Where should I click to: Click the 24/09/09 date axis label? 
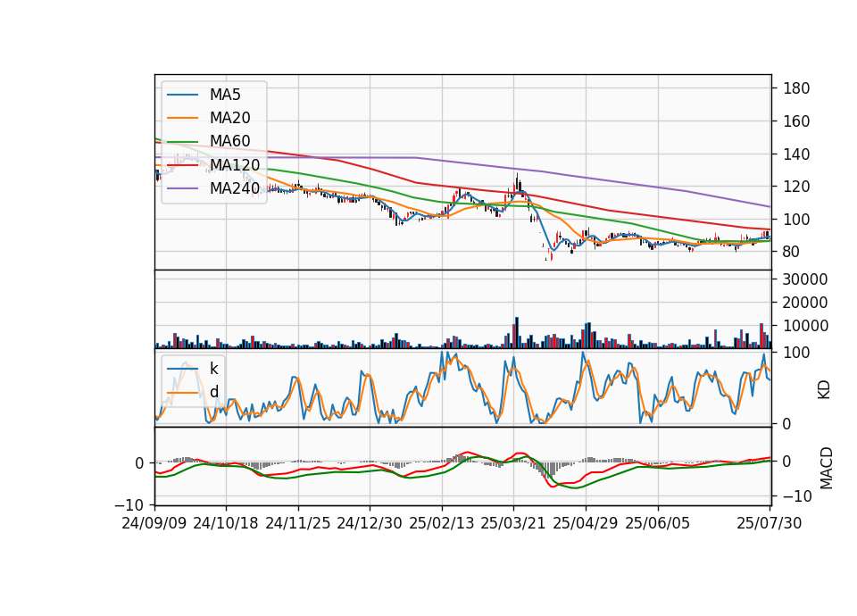154,523
